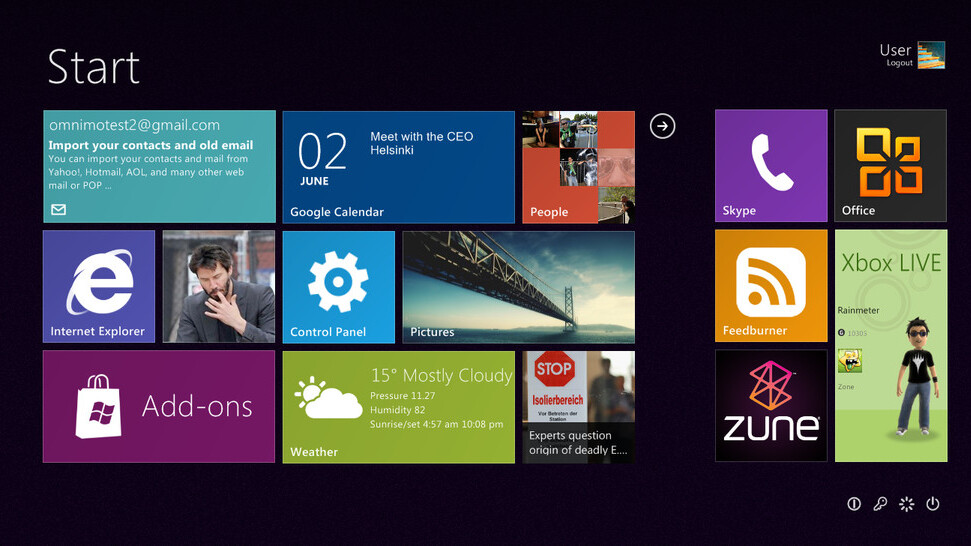Click the user avatar picture

(x=931, y=55)
